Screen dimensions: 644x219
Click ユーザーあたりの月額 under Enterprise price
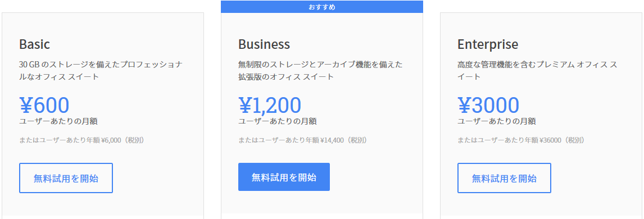(497, 121)
